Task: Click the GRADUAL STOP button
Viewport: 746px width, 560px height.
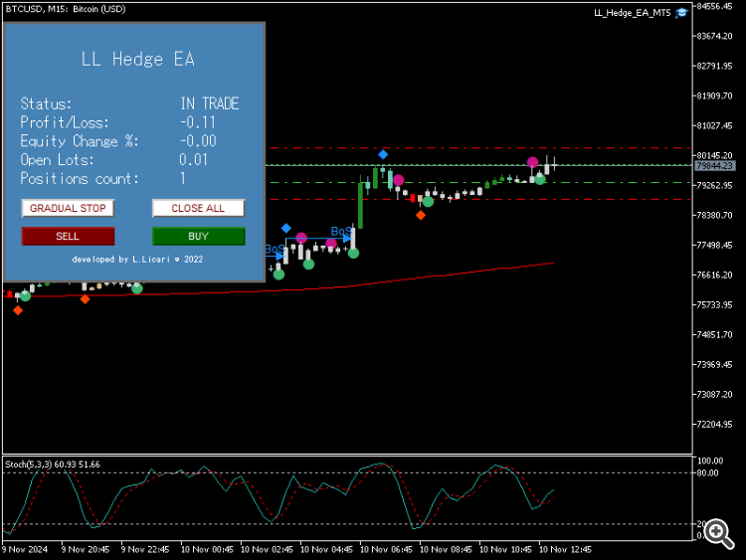Action: pos(68,208)
